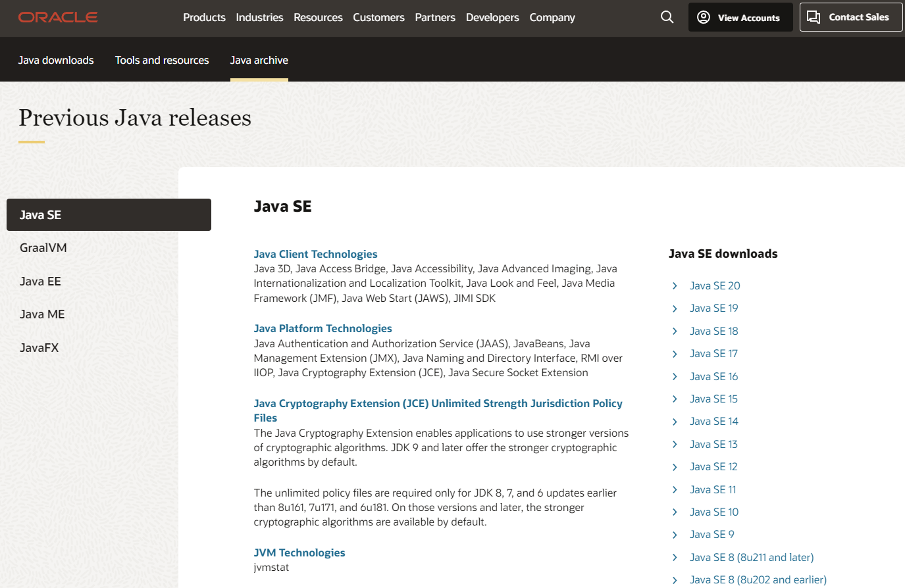Open the Developers menu
This screenshot has width=905, height=588.
(492, 17)
